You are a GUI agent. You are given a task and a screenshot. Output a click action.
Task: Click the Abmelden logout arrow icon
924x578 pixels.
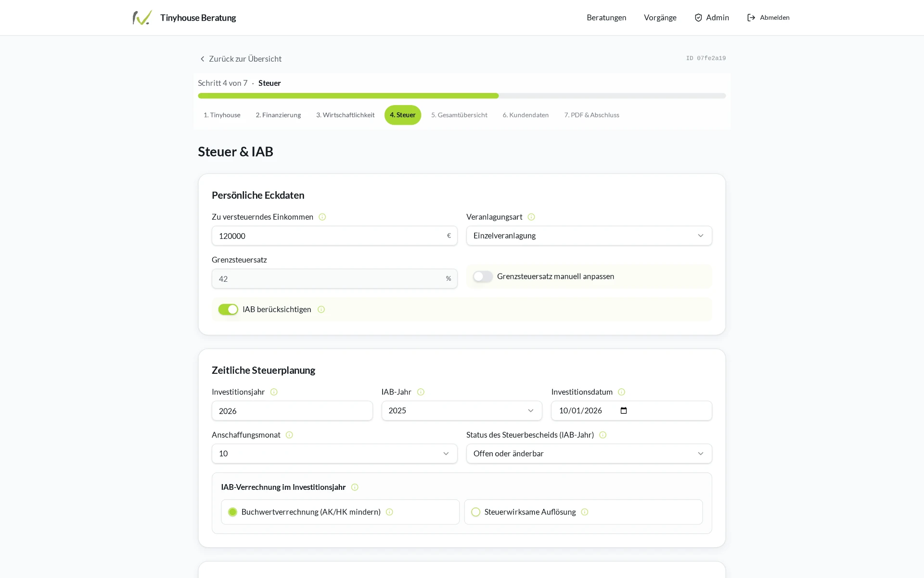pos(751,17)
